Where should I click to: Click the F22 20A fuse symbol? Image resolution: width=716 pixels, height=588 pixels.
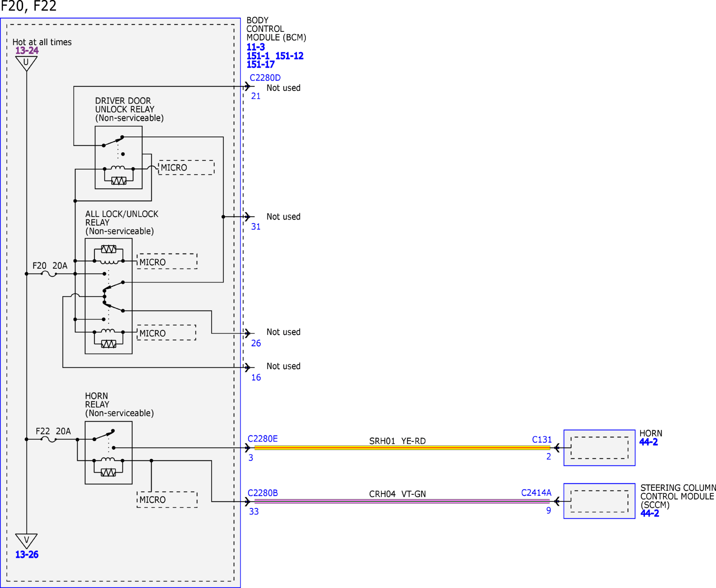click(x=48, y=439)
